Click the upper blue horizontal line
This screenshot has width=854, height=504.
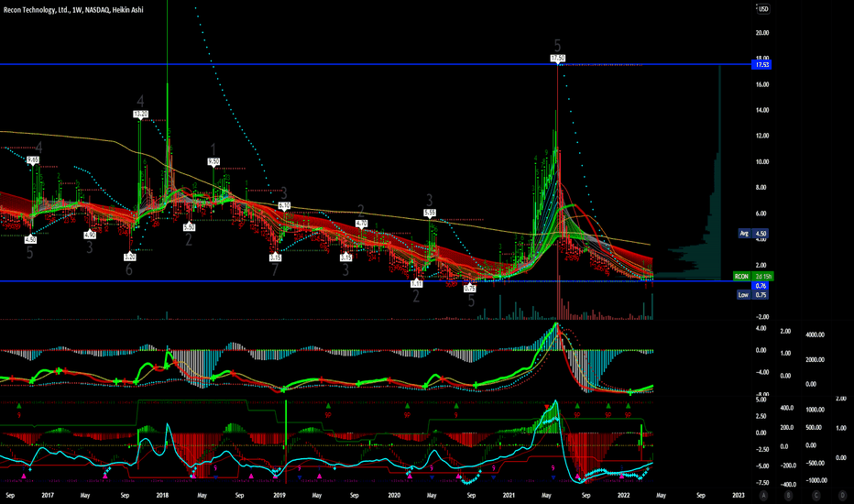pos(376,64)
